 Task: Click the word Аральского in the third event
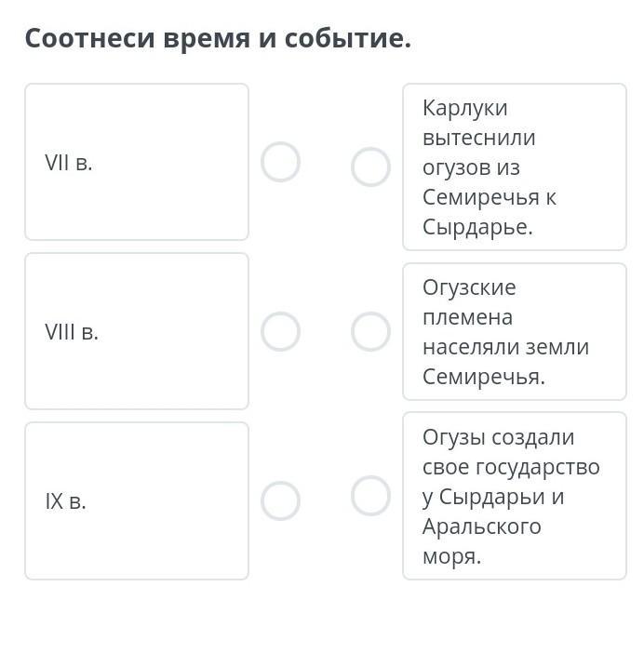tap(481, 526)
